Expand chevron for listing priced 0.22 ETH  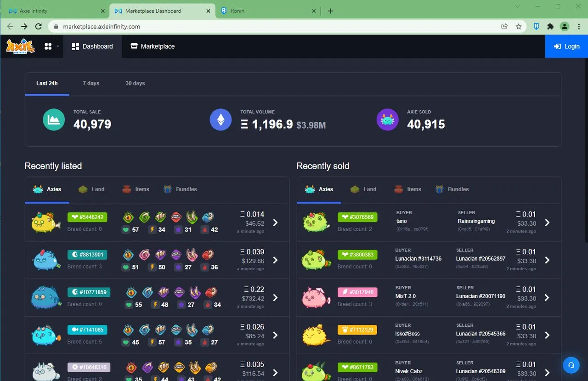[275, 298]
